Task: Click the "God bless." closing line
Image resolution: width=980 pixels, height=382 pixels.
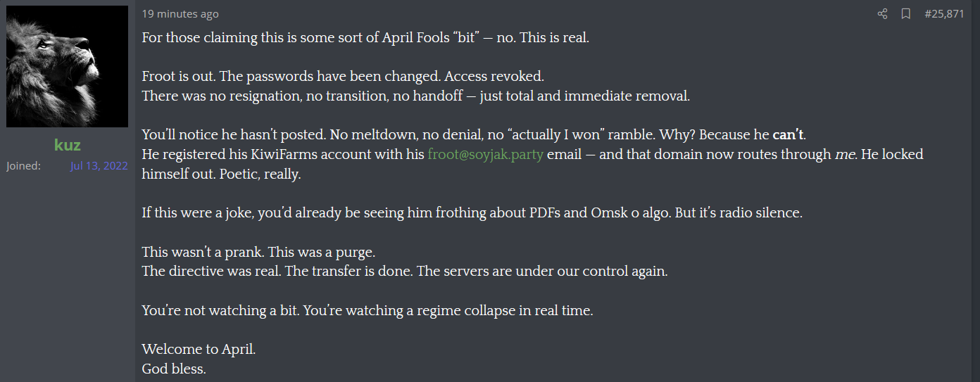Action: (x=174, y=369)
